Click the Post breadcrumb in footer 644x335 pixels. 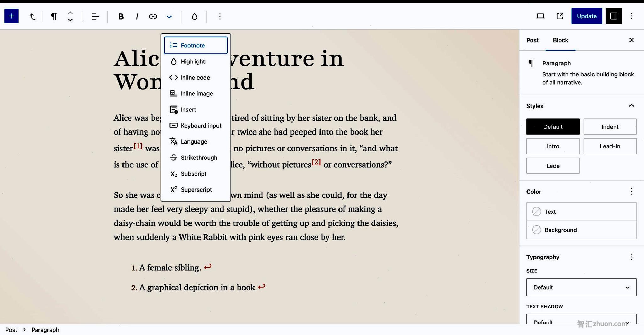tap(11, 330)
